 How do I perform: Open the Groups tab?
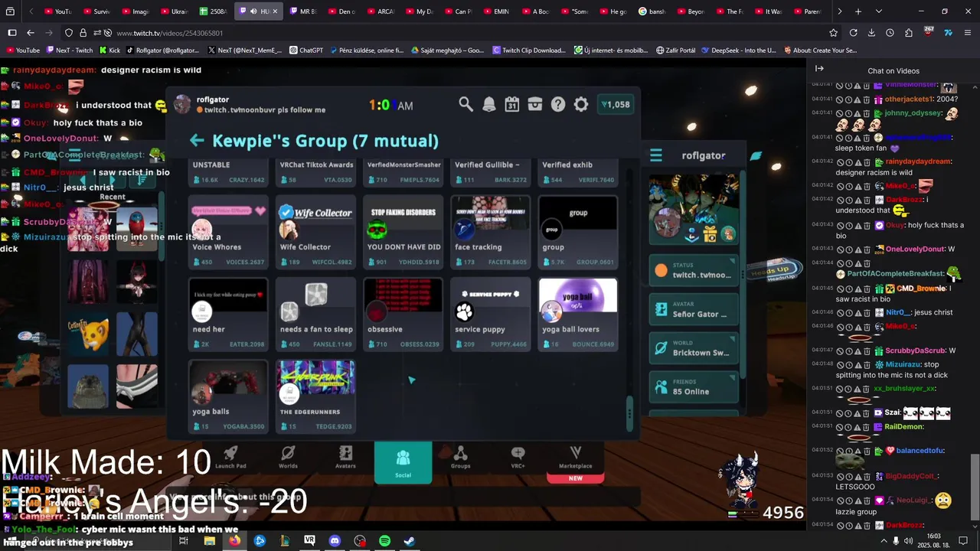[460, 457]
